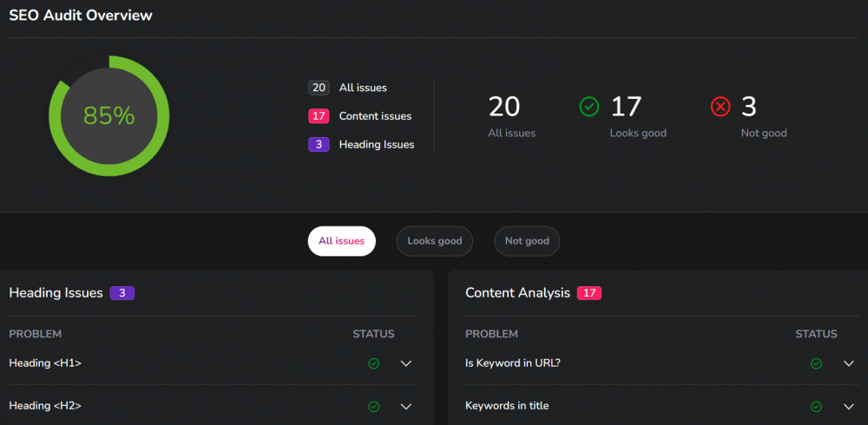Click the green check icon beside Looks good
Viewport: 868px width, 425px height.
[589, 107]
